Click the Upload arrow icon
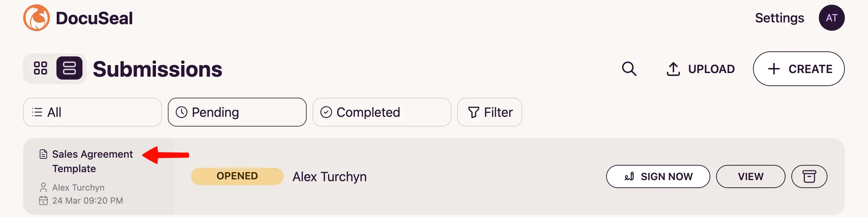 [x=673, y=69]
